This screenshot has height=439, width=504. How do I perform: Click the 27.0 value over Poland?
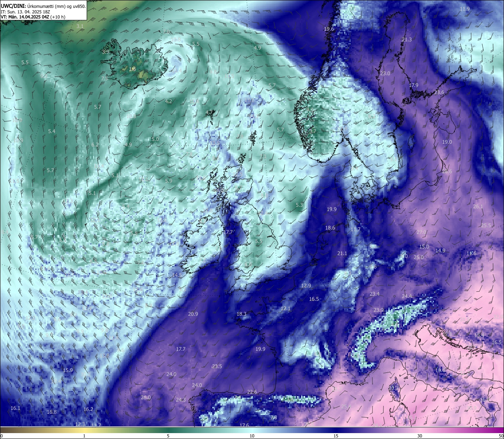[x=421, y=232]
